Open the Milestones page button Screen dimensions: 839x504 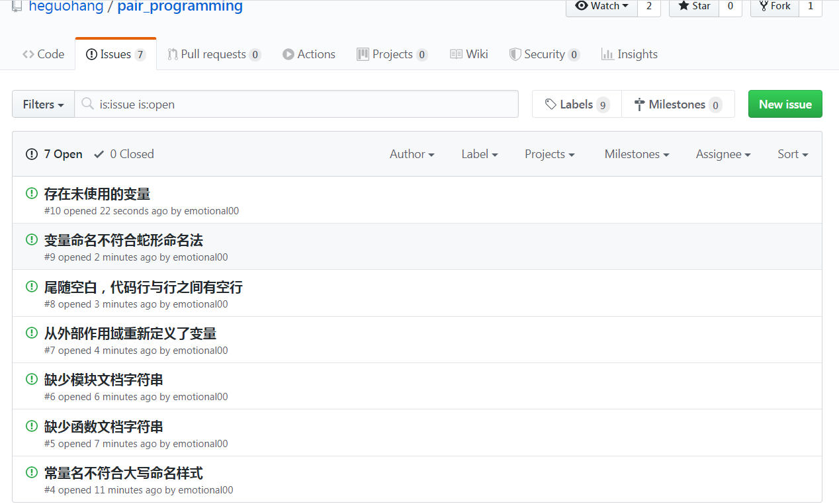point(678,104)
